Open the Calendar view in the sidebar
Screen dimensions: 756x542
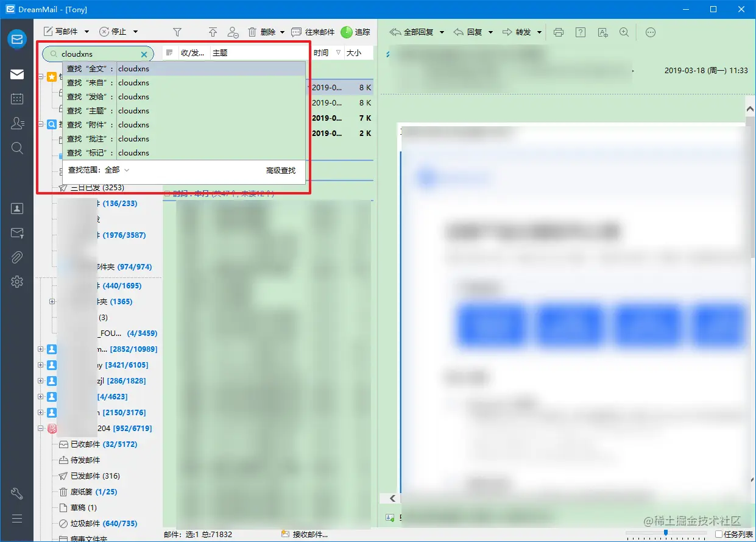tap(17, 99)
